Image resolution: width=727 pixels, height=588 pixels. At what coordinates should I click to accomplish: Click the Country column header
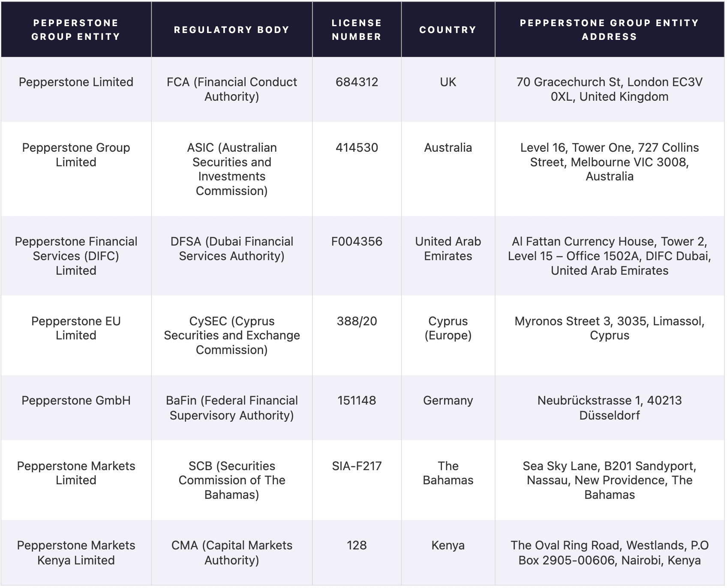448,30
